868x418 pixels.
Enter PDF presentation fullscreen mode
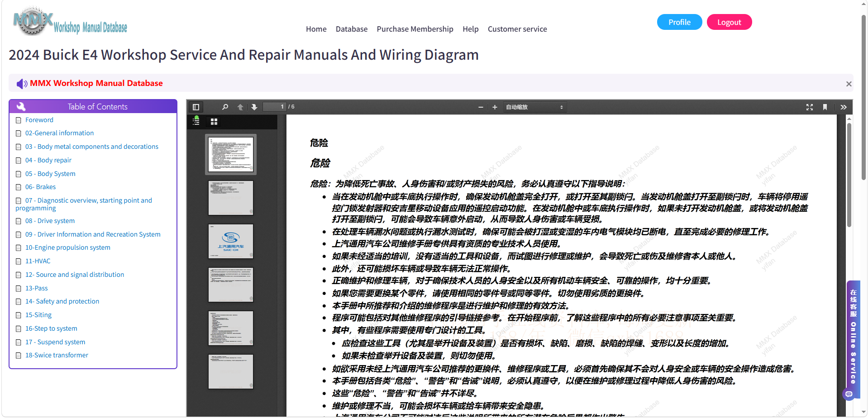pyautogui.click(x=810, y=107)
